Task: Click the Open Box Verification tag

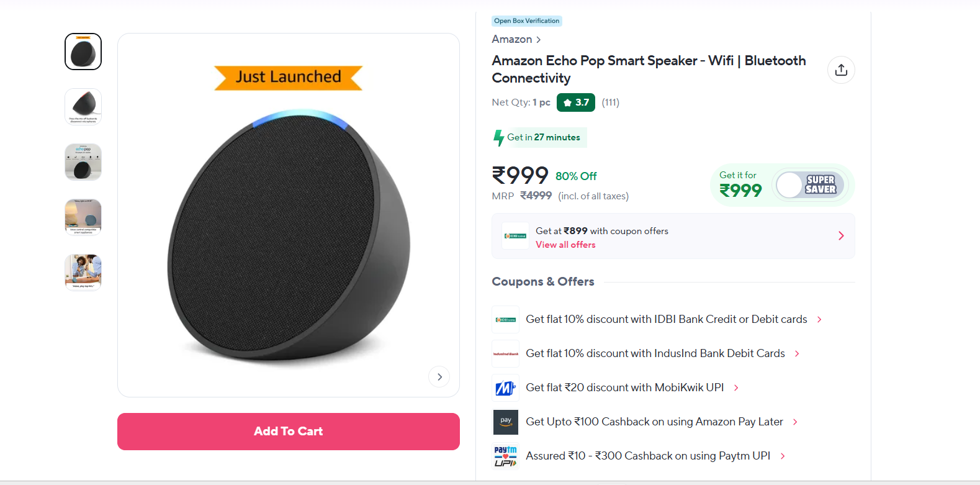Action: (x=526, y=21)
